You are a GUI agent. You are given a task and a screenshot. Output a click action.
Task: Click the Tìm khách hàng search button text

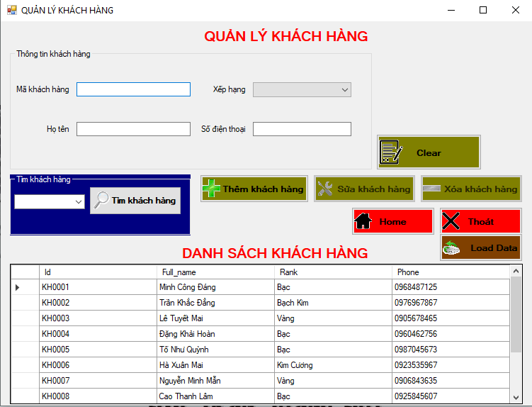click(x=144, y=201)
